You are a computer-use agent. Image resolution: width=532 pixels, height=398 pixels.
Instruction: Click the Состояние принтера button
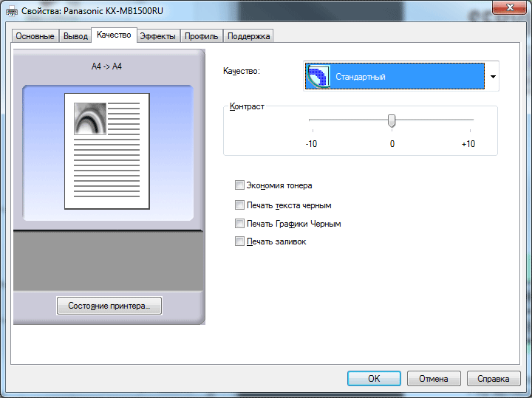point(109,306)
